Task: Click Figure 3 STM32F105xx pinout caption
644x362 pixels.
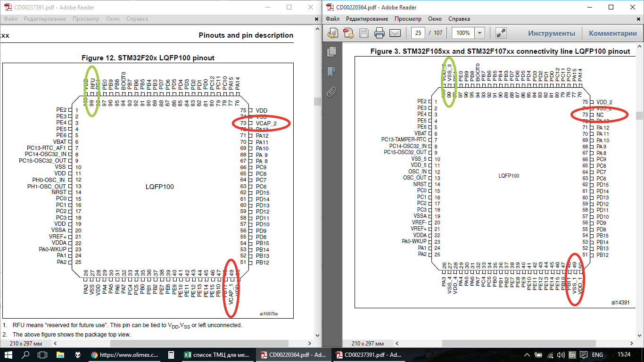Action: click(500, 51)
